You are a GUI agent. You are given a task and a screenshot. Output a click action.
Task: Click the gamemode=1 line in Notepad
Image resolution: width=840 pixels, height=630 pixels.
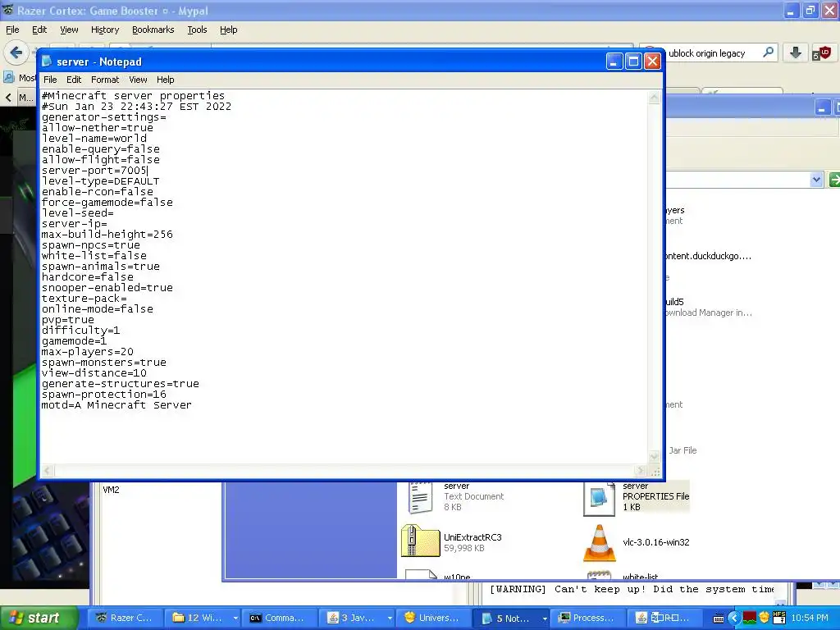click(x=74, y=341)
